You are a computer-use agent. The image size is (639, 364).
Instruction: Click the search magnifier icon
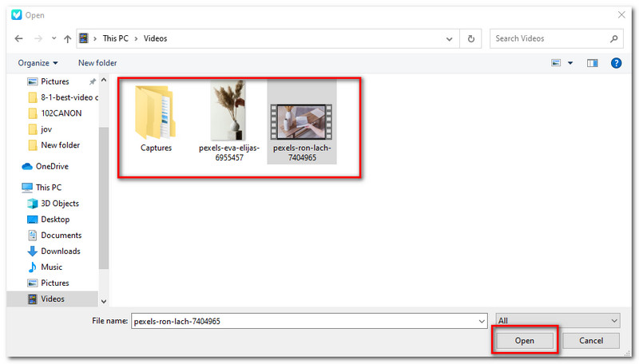(x=614, y=38)
